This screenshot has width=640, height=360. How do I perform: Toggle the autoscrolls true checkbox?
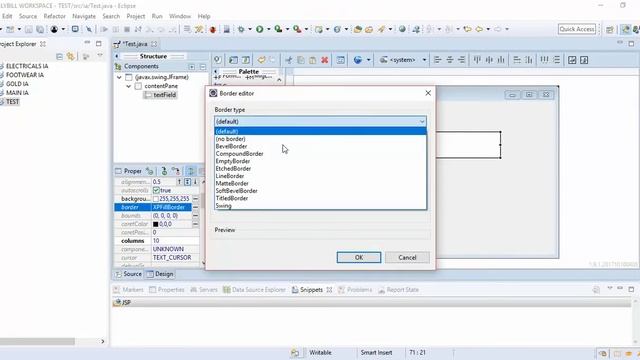(156, 190)
